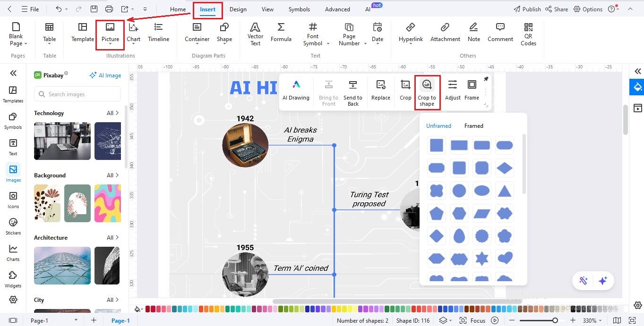Switch to the Home tab

tap(178, 9)
